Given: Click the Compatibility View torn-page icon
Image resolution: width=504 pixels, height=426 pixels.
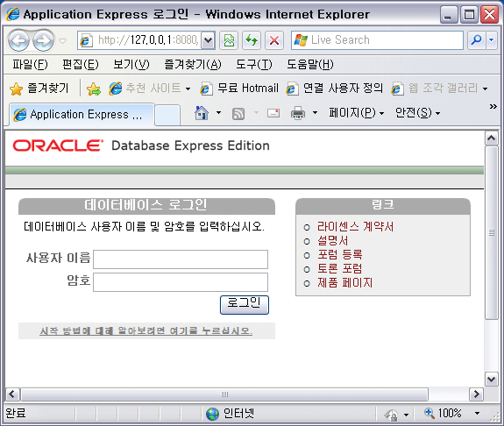Looking at the screenshot, I should coord(229,40).
